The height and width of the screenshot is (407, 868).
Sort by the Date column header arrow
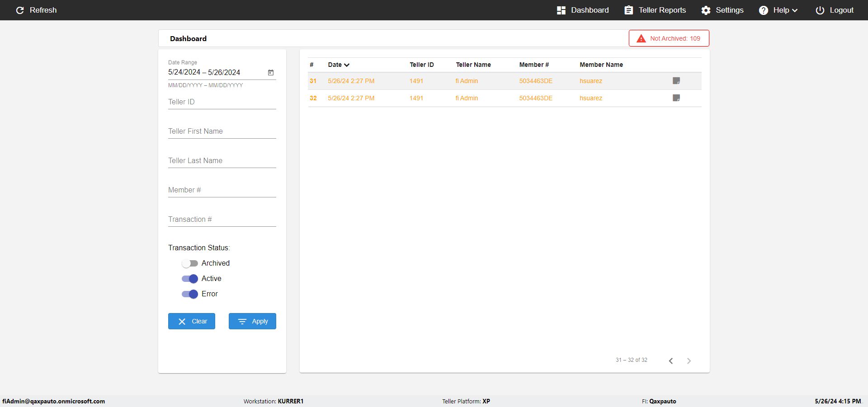pyautogui.click(x=347, y=65)
